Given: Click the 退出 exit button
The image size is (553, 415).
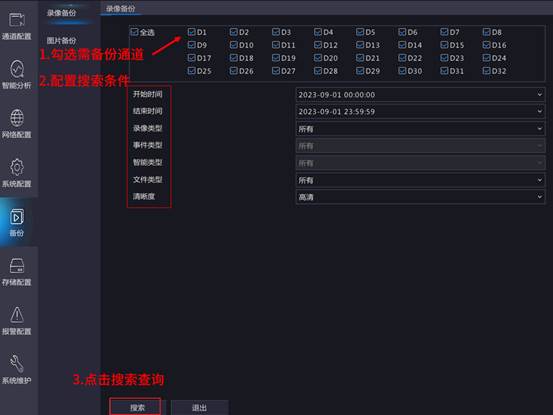Looking at the screenshot, I should click(200, 408).
